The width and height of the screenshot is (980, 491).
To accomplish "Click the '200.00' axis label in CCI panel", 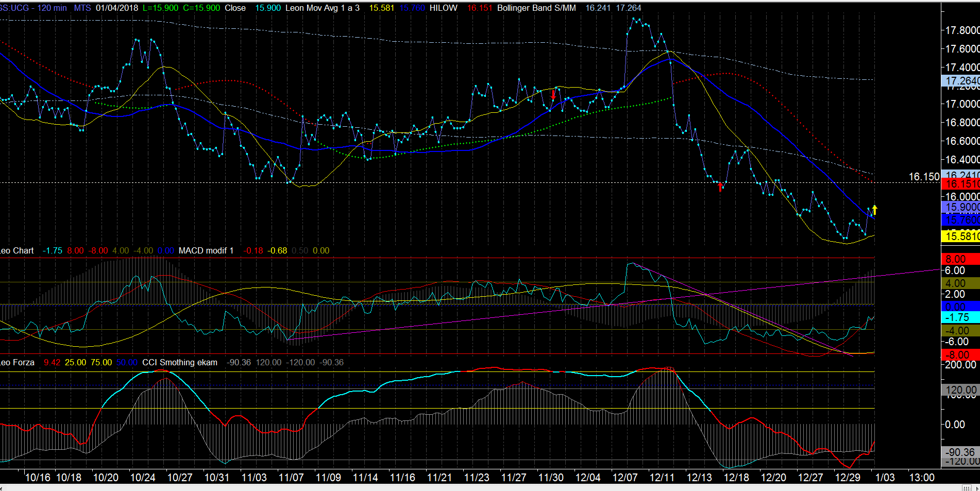I will point(960,365).
